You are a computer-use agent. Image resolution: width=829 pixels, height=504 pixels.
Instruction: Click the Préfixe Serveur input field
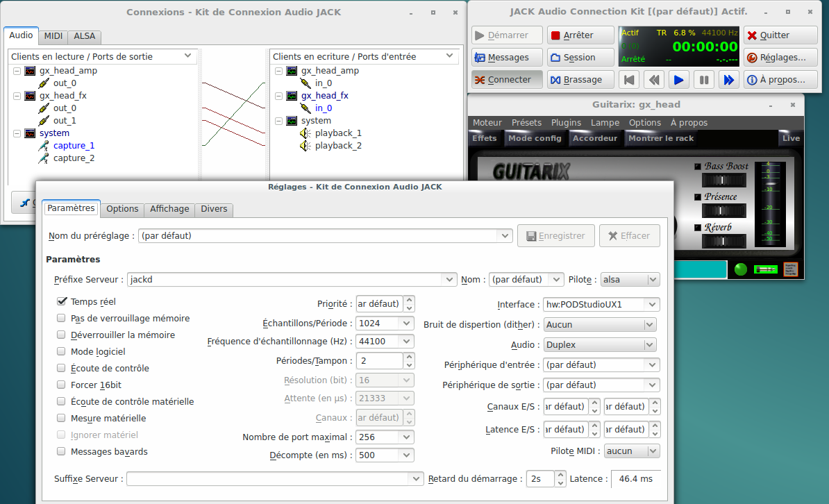(x=285, y=280)
